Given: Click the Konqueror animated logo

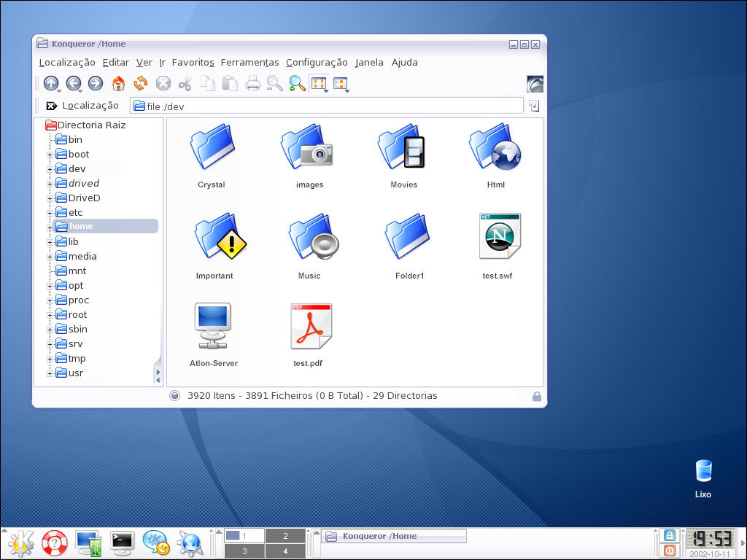Looking at the screenshot, I should 535,84.
